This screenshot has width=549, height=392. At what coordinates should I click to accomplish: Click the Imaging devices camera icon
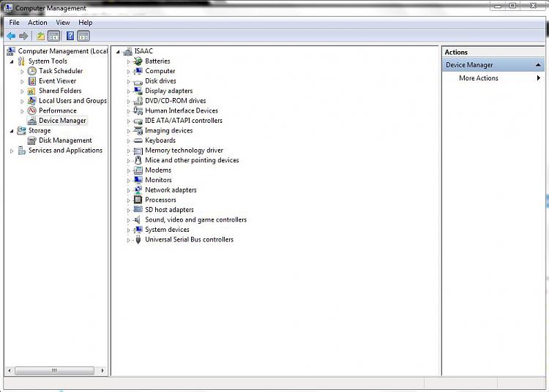coord(138,131)
